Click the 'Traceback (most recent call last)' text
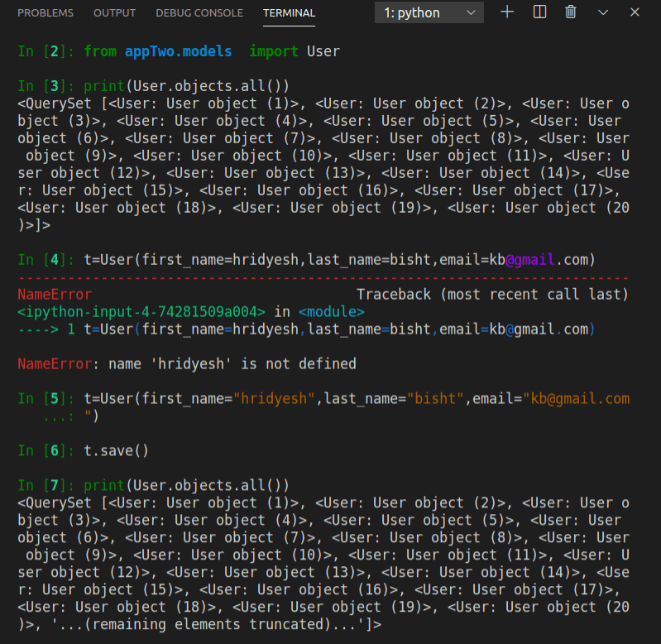This screenshot has height=644, width=661. [492, 295]
